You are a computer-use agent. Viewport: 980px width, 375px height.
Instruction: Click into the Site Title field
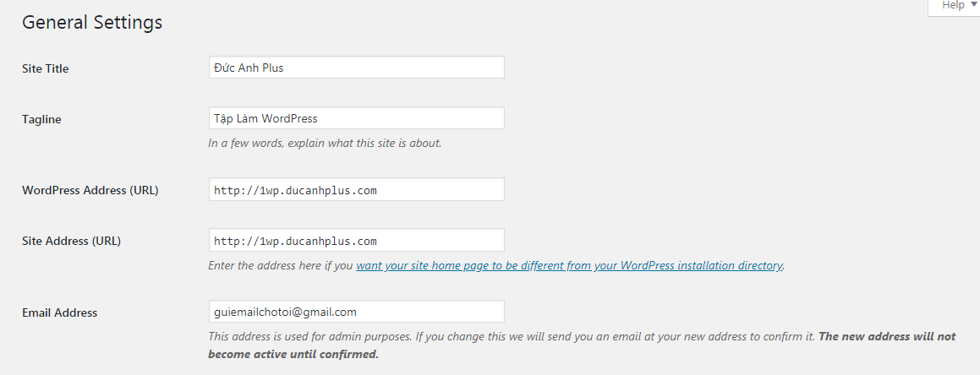356,68
